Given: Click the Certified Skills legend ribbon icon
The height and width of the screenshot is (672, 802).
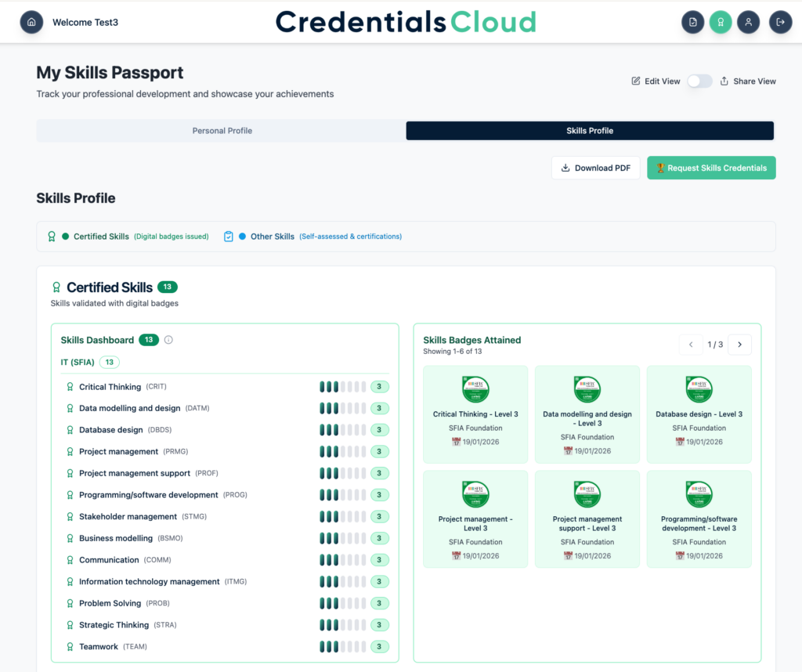Looking at the screenshot, I should [x=52, y=237].
